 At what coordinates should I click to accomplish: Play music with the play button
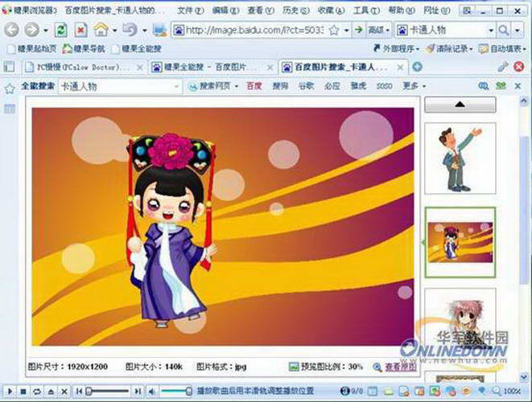pos(10,392)
